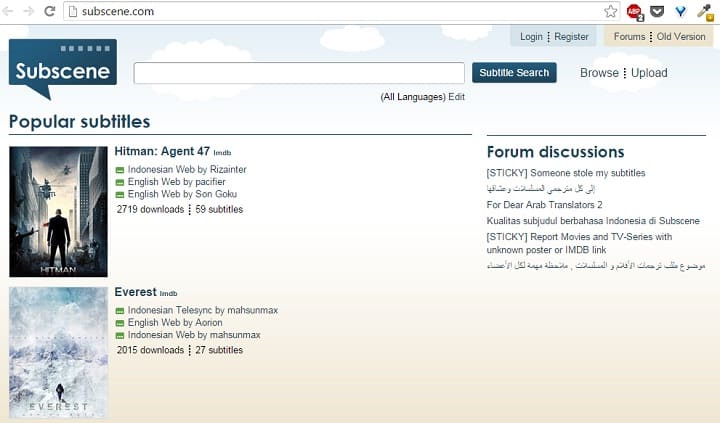Open the Browse menu item
The image size is (720, 423).
(x=599, y=73)
